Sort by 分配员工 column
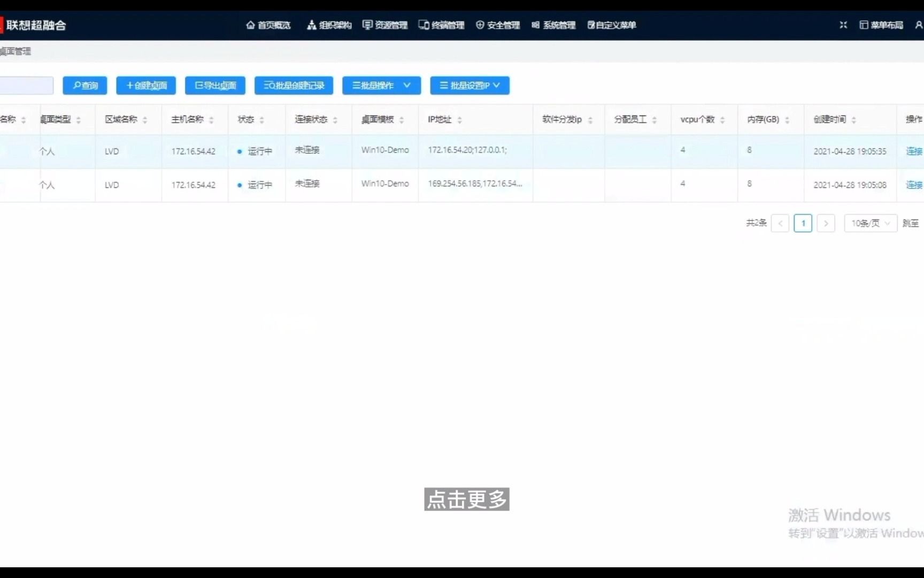The height and width of the screenshot is (578, 924). tap(654, 120)
